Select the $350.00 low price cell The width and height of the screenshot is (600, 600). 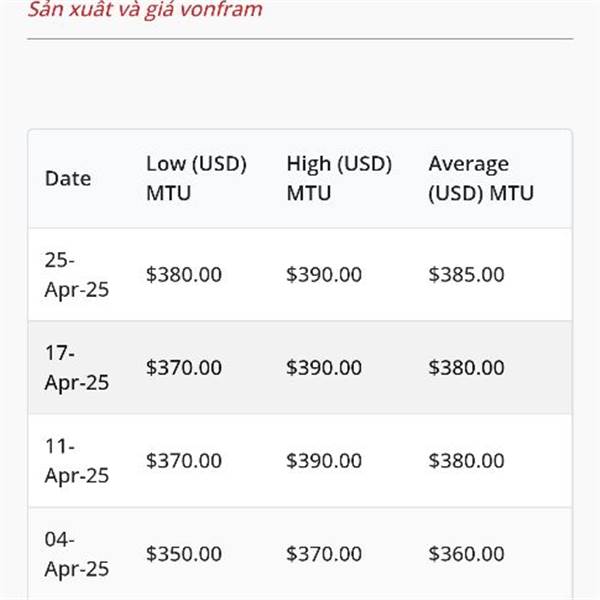pos(184,554)
